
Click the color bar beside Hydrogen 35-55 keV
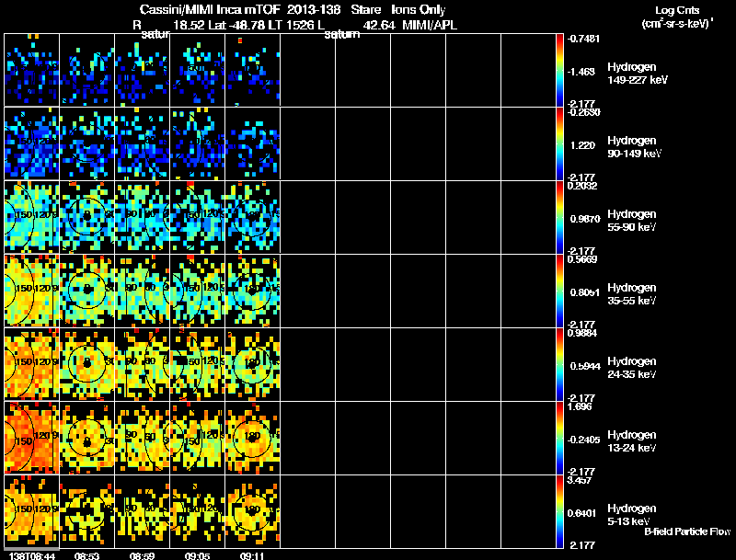point(560,291)
